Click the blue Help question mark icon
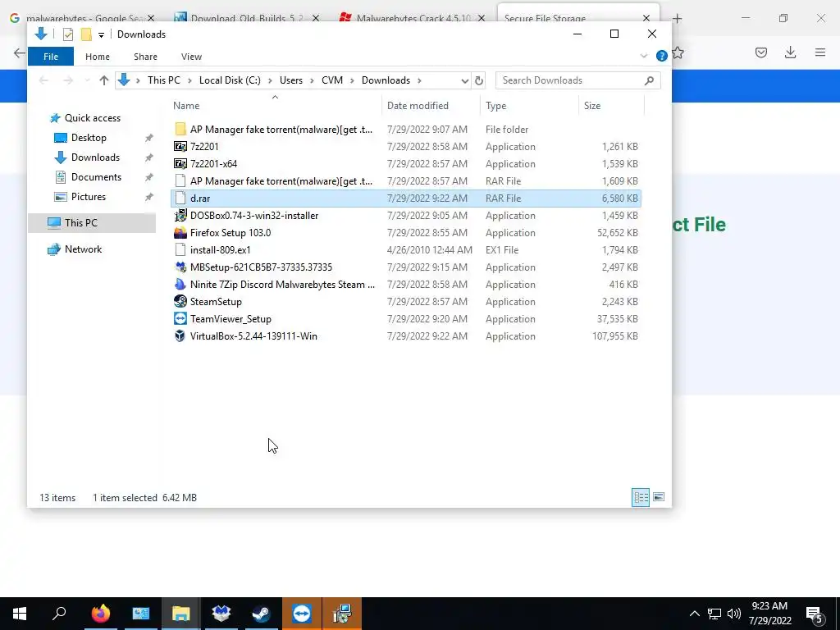 [x=662, y=56]
